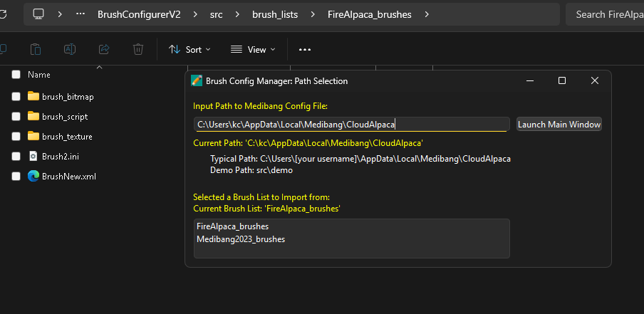The image size is (644, 314).
Task: Click the brush_script folder name
Action: point(65,117)
